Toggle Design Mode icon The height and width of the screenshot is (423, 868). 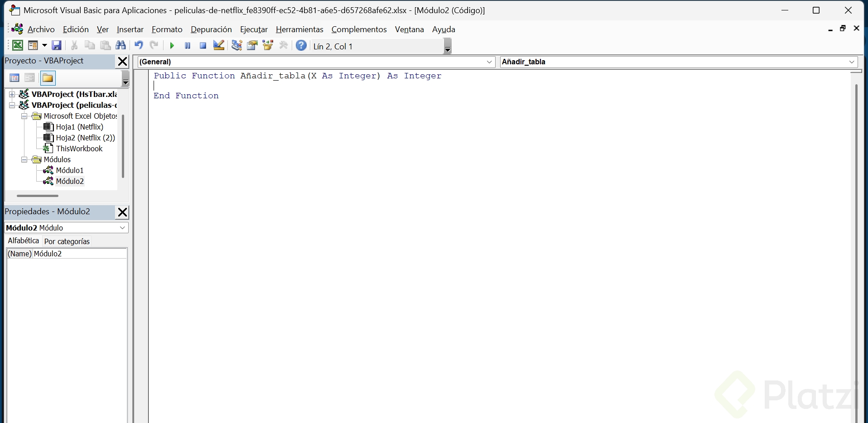[219, 45]
